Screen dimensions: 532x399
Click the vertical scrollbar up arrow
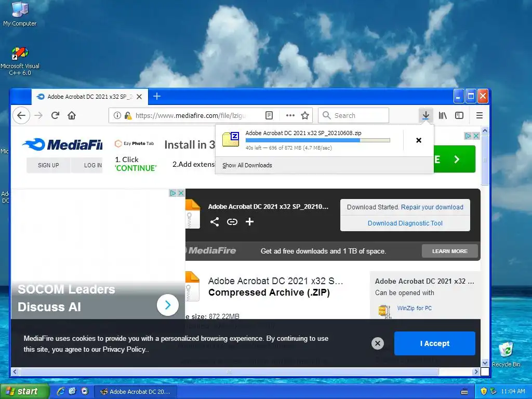[x=485, y=130]
